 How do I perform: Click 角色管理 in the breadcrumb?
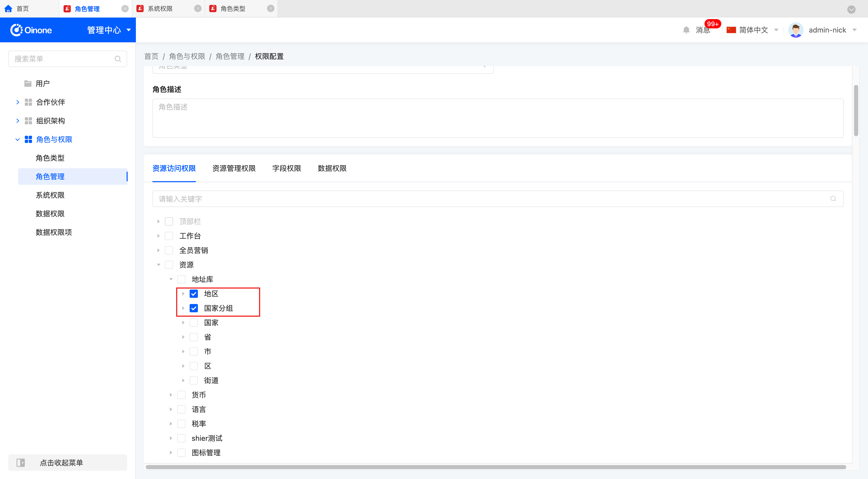tap(230, 56)
